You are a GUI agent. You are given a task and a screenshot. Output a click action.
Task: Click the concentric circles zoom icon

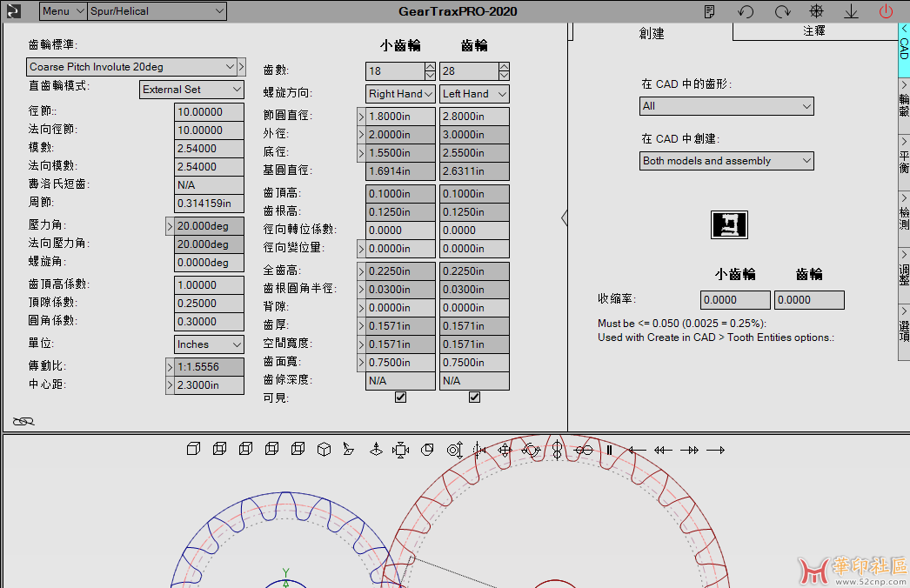454,450
